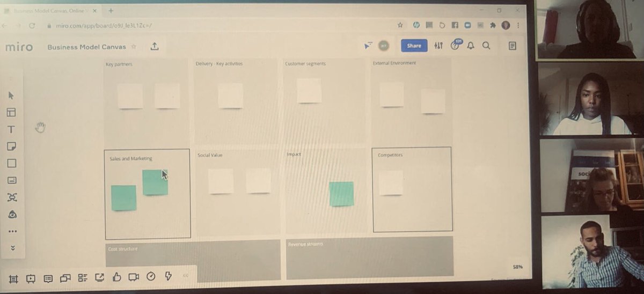The image size is (644, 294).
Task: Bookmark the page with the star icon
Action: coord(400,25)
